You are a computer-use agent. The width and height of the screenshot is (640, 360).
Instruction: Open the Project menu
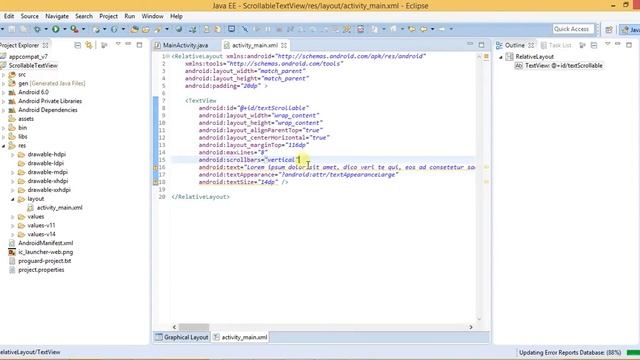(x=108, y=16)
